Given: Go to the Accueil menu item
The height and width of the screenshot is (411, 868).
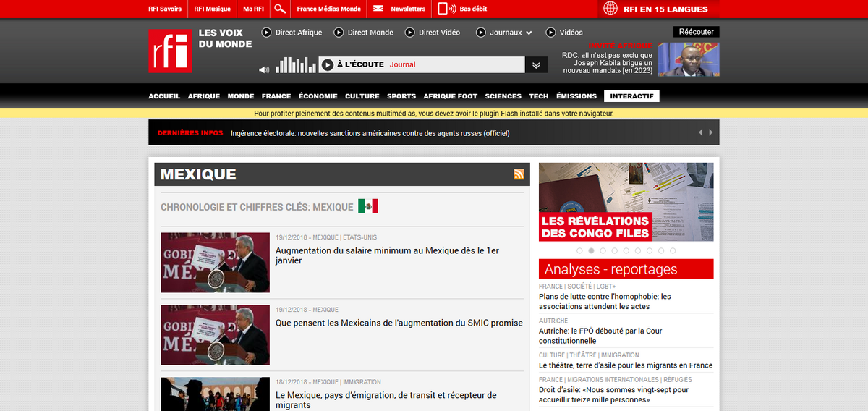Looking at the screenshot, I should pos(164,96).
